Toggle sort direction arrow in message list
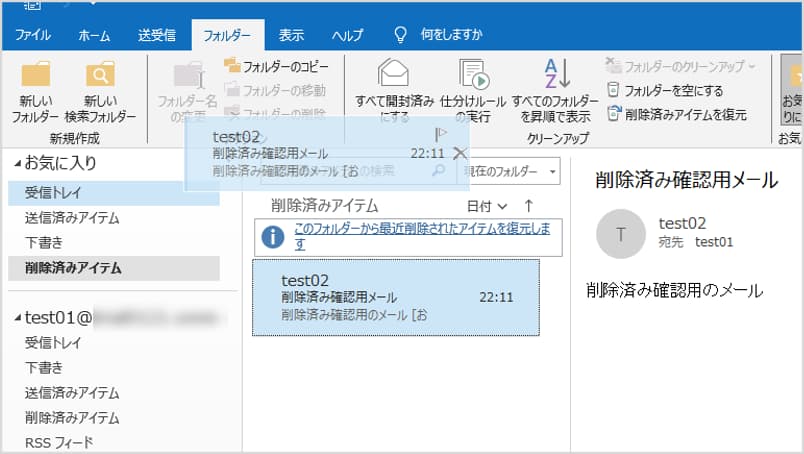This screenshot has width=804, height=454. tap(529, 206)
